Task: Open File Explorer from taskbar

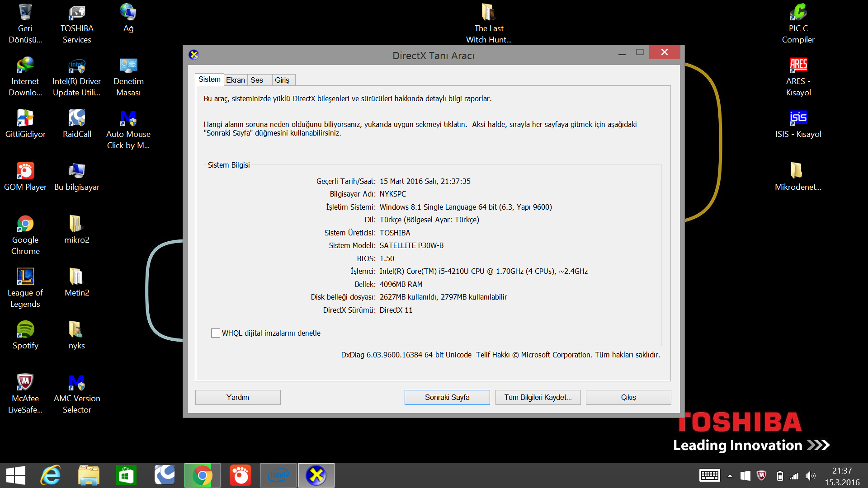Action: (x=89, y=475)
